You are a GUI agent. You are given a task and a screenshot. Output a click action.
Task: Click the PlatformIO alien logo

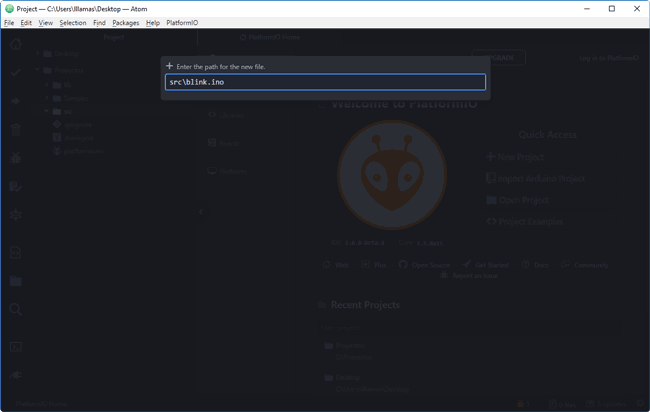point(392,174)
